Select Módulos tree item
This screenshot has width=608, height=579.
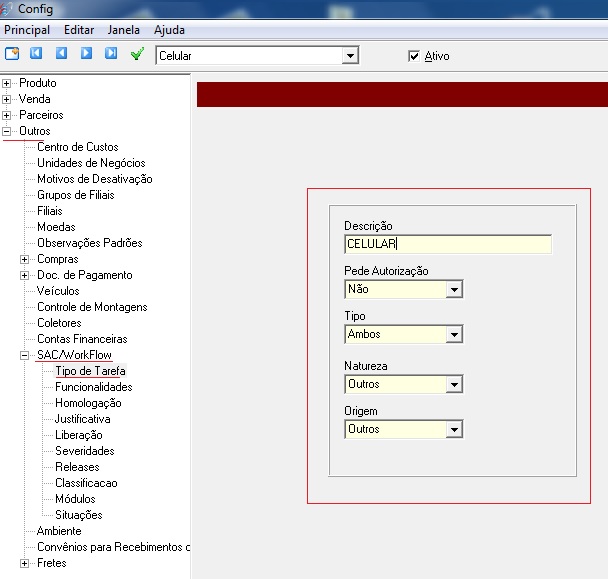coord(75,499)
